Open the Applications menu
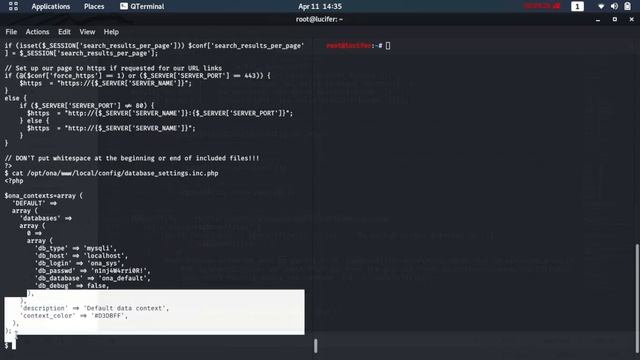The height and width of the screenshot is (360, 640). (x=51, y=7)
